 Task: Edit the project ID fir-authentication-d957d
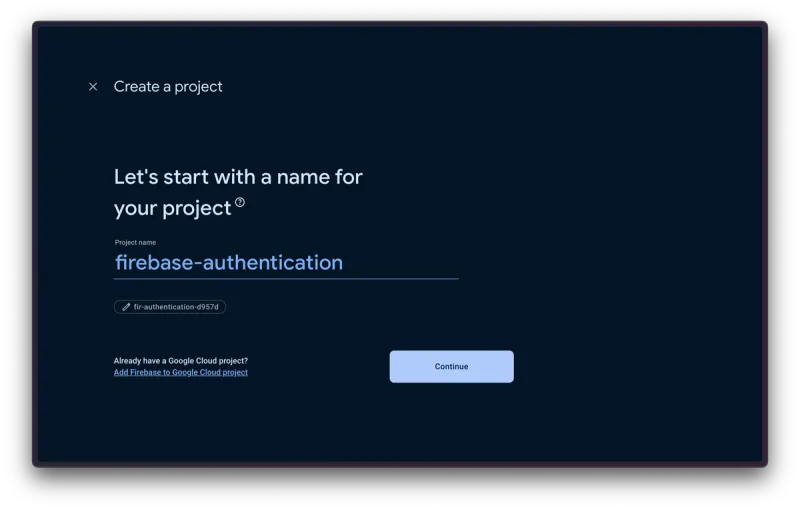(x=170, y=307)
